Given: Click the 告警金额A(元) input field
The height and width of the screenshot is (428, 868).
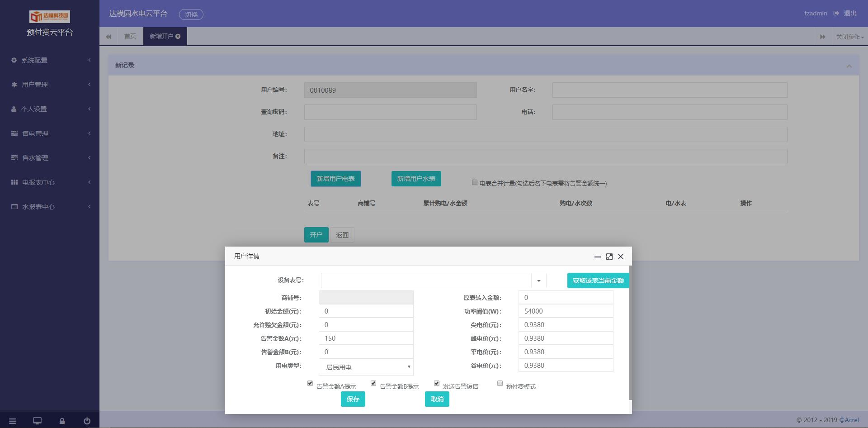Looking at the screenshot, I should click(366, 338).
